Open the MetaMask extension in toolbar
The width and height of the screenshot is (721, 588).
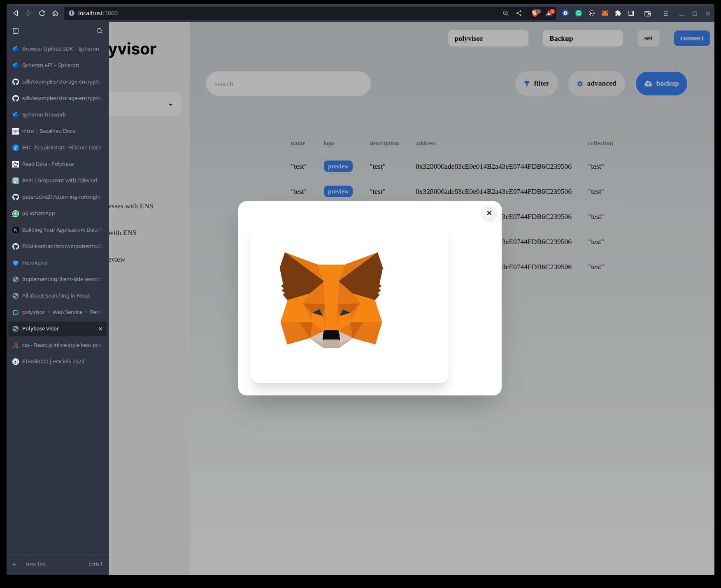pos(605,13)
